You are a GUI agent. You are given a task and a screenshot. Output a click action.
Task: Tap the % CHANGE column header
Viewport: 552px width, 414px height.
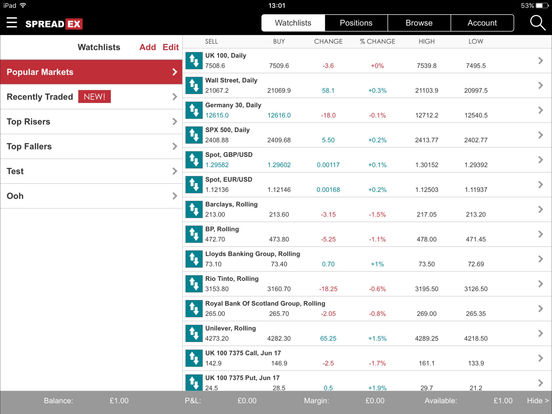(377, 42)
